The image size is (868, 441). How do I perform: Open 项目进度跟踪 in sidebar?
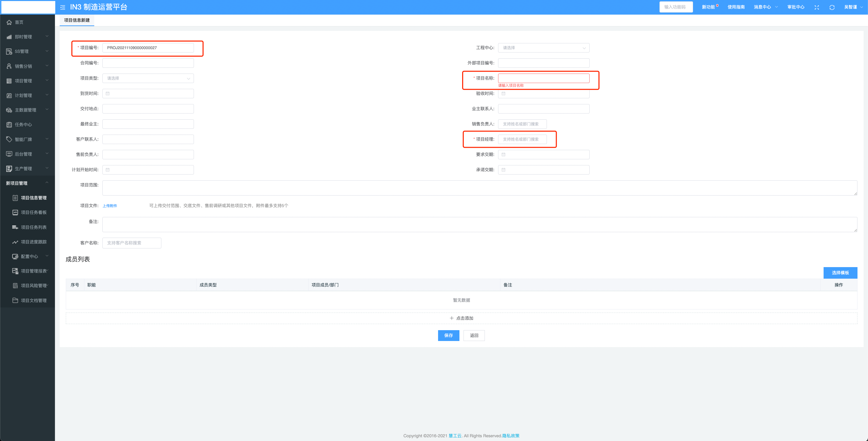(x=34, y=242)
